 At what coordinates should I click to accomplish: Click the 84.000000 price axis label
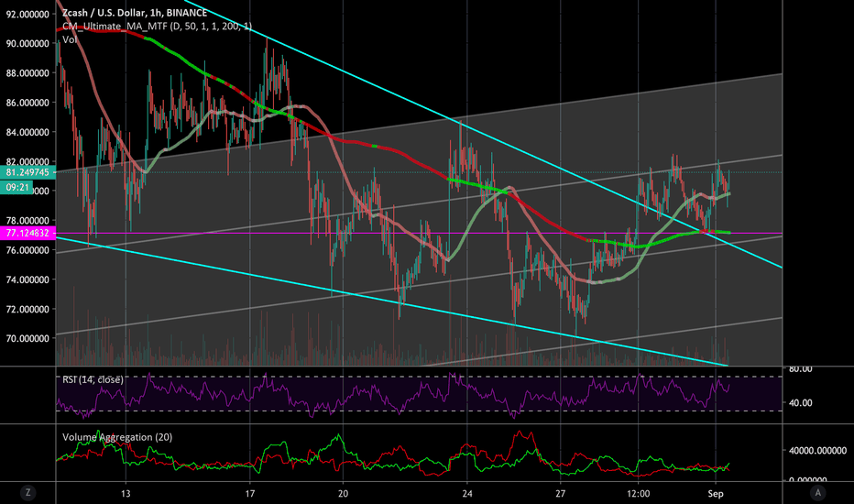coord(27,132)
